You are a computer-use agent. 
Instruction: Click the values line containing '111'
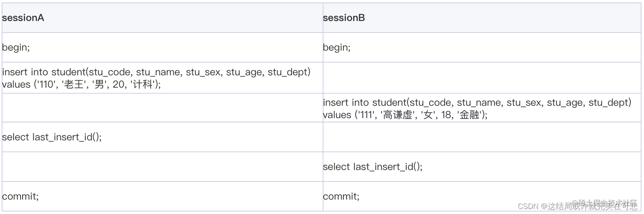tap(405, 115)
